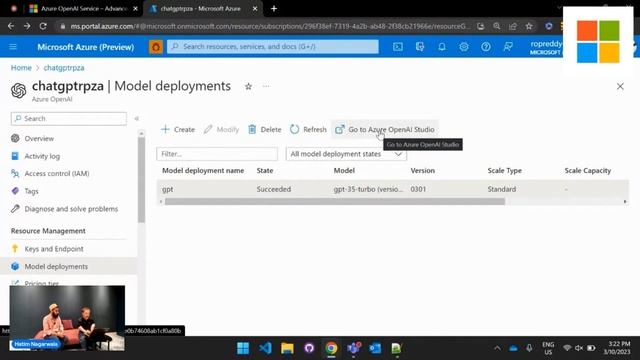Open Activity log in the resource menu
The image size is (640, 360).
pos(42,156)
